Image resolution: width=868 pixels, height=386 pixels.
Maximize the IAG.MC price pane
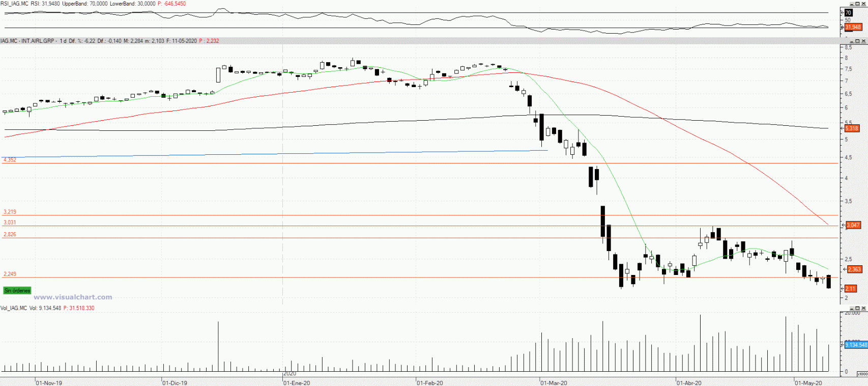857,41
